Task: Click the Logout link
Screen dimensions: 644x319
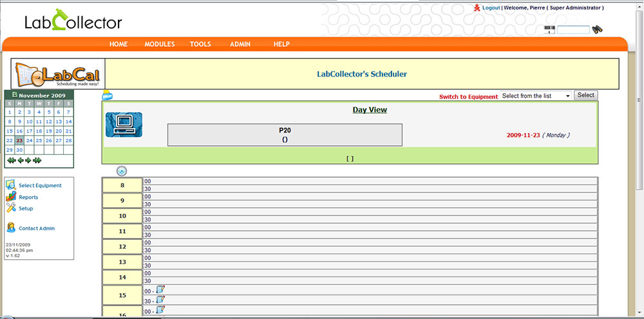Action: click(491, 8)
